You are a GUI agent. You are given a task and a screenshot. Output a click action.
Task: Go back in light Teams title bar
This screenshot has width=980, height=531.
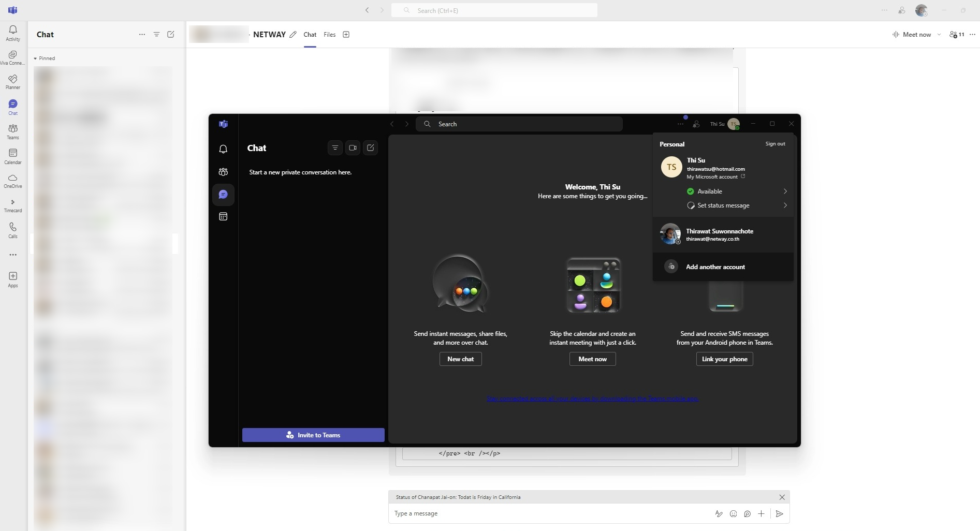367,10
